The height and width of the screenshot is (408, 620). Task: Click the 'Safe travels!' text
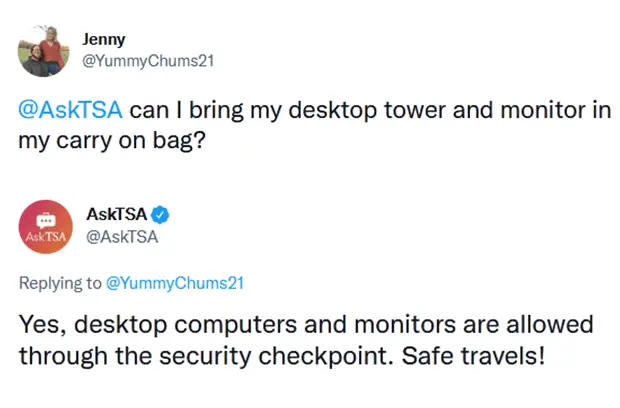pos(473,356)
